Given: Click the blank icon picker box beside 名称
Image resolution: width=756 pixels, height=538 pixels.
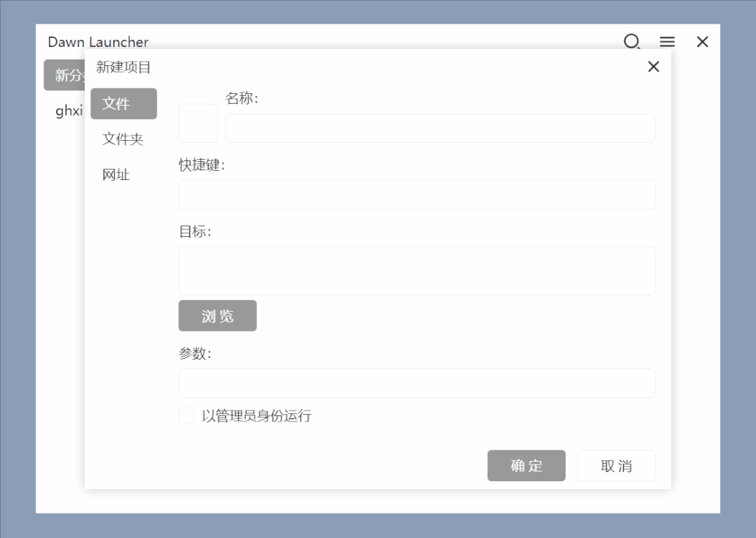Looking at the screenshot, I should 198,123.
